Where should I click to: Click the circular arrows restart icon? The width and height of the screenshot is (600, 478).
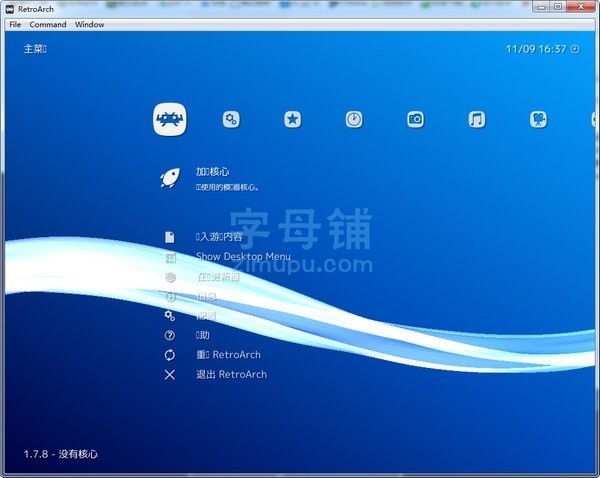[x=170, y=355]
